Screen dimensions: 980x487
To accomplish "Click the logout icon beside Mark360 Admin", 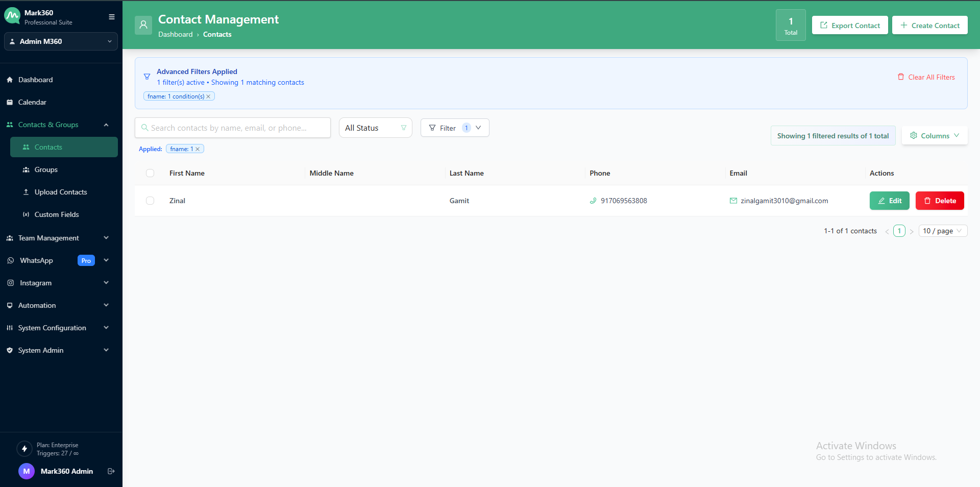I will (111, 471).
